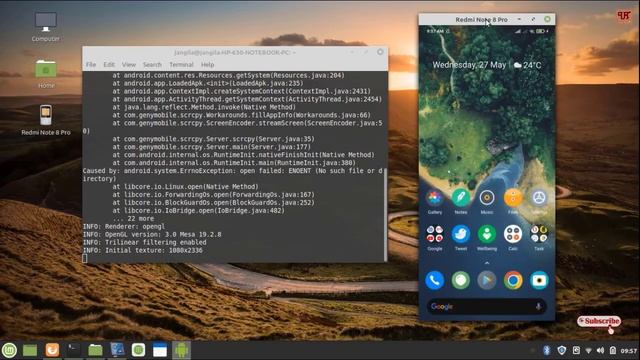Open the Google apps folder on phone
This screenshot has width=640, height=360.
tap(435, 234)
